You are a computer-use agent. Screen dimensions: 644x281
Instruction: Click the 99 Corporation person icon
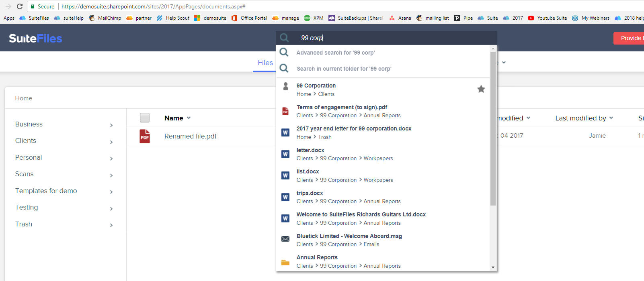[285, 86]
